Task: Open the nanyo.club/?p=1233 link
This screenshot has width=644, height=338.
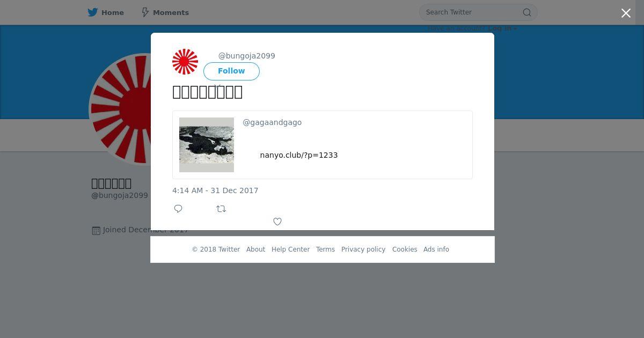Action: (x=299, y=155)
